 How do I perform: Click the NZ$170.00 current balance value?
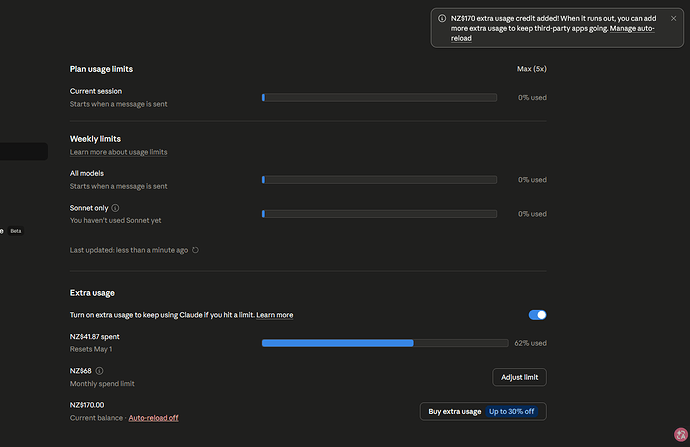[x=87, y=405]
